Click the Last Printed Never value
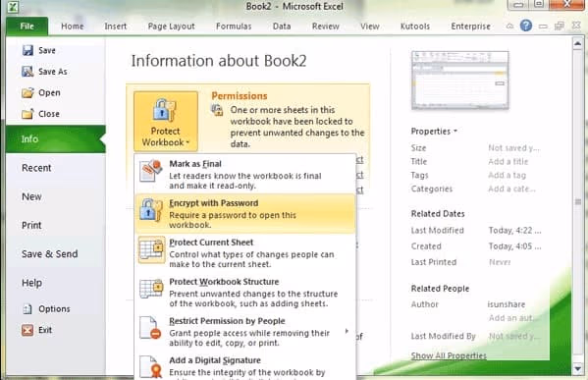This screenshot has width=588, height=380. [500, 262]
